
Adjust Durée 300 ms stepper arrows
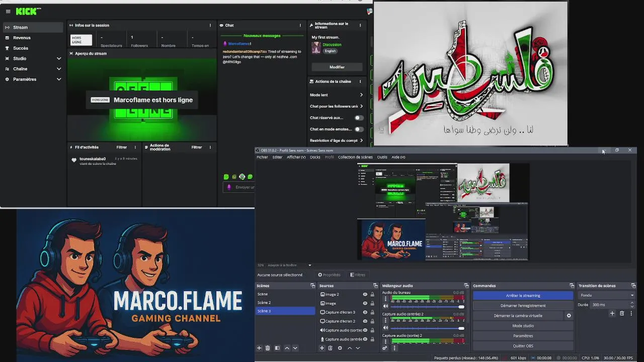(x=632, y=305)
